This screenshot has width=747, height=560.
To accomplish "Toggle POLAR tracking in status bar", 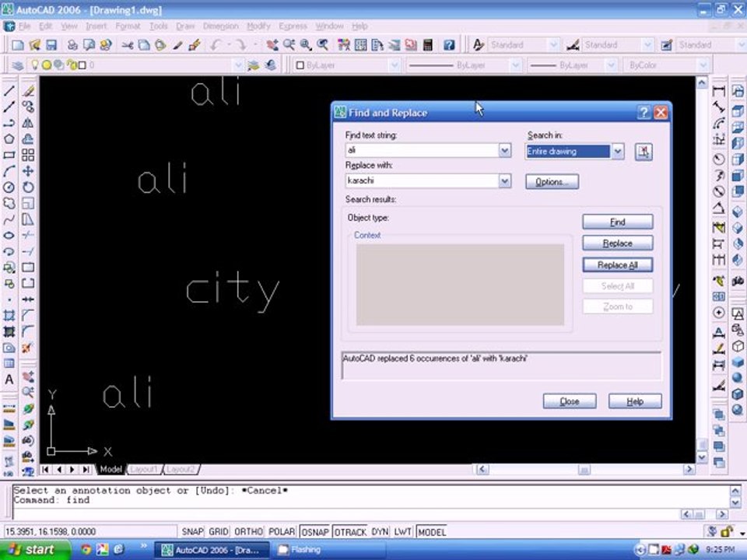I will click(x=282, y=531).
